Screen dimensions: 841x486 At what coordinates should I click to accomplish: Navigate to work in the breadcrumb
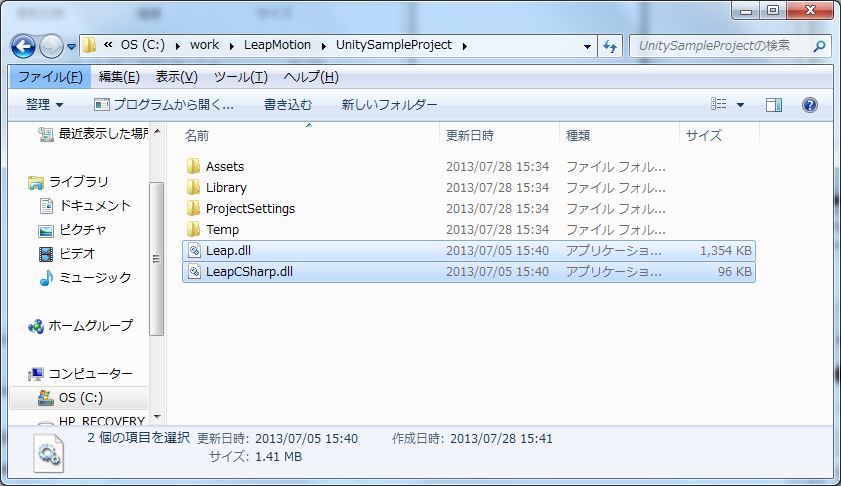click(x=204, y=45)
